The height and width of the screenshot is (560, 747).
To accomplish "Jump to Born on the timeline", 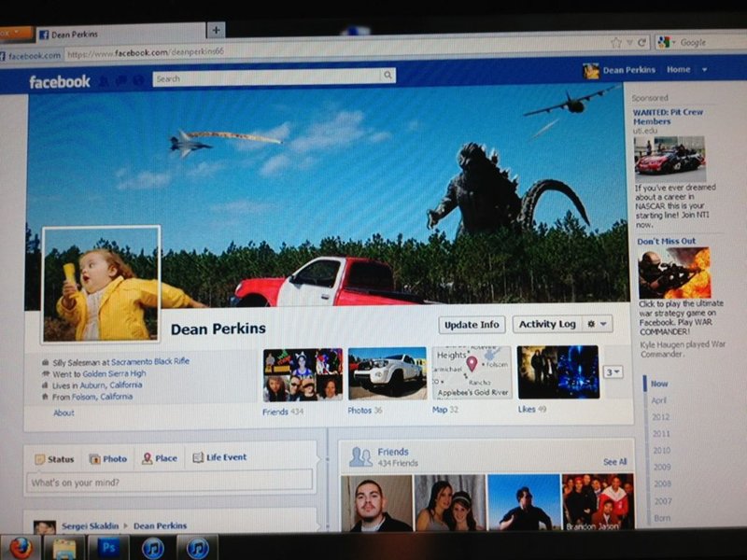I will 662,518.
